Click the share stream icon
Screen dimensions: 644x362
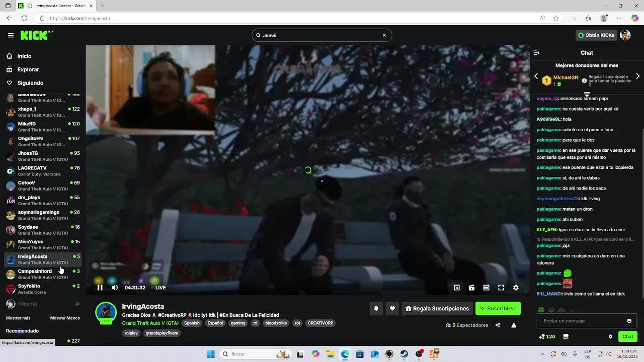point(498,325)
